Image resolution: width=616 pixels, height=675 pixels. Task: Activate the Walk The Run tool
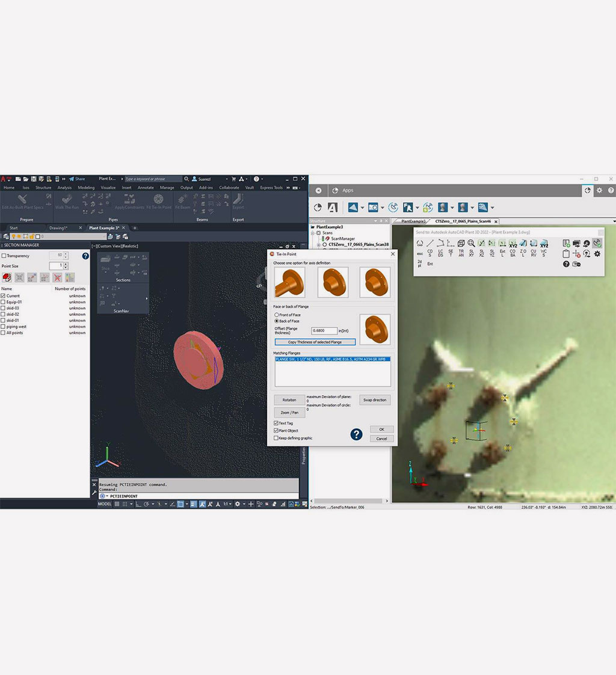coord(66,202)
